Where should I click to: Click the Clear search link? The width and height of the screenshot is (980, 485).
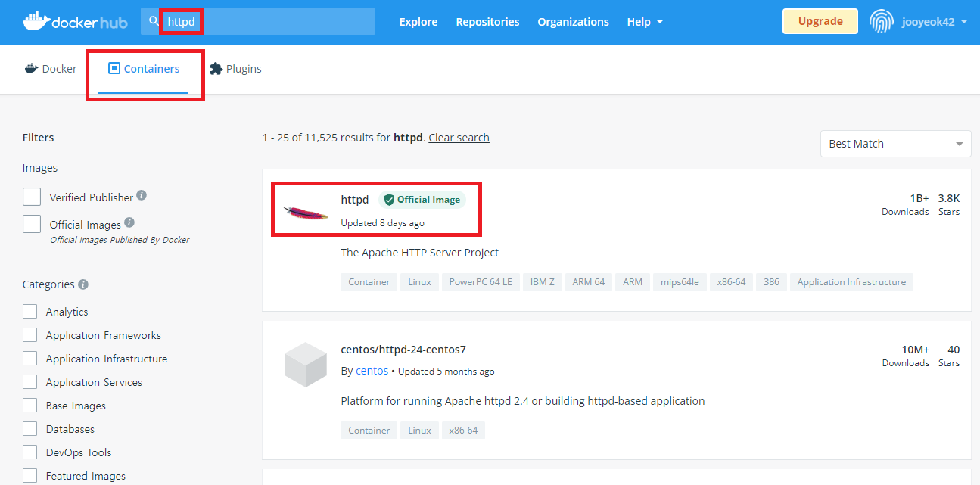point(459,138)
